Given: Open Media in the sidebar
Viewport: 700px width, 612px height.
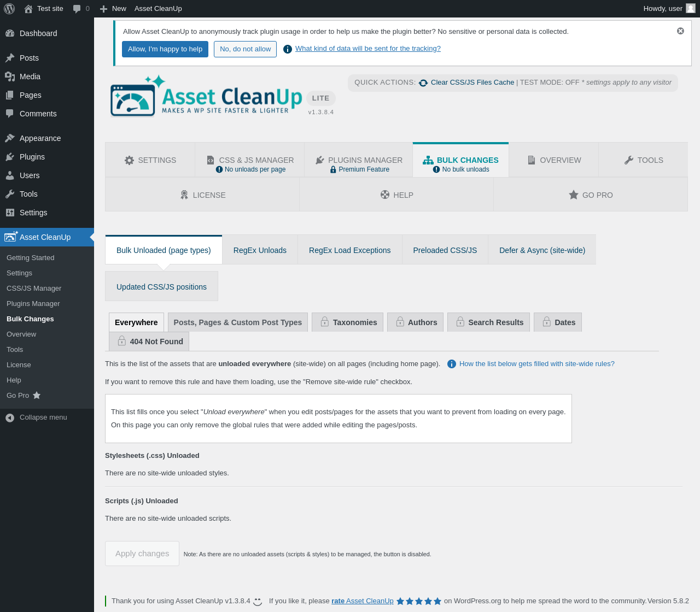Looking at the screenshot, I should click(x=47, y=76).
